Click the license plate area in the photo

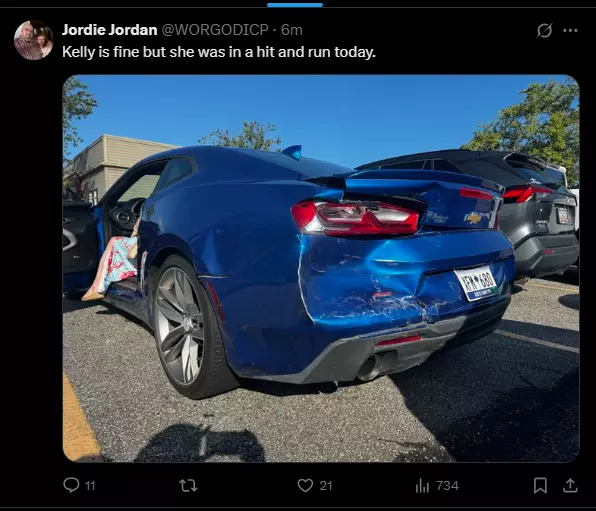[x=476, y=283]
